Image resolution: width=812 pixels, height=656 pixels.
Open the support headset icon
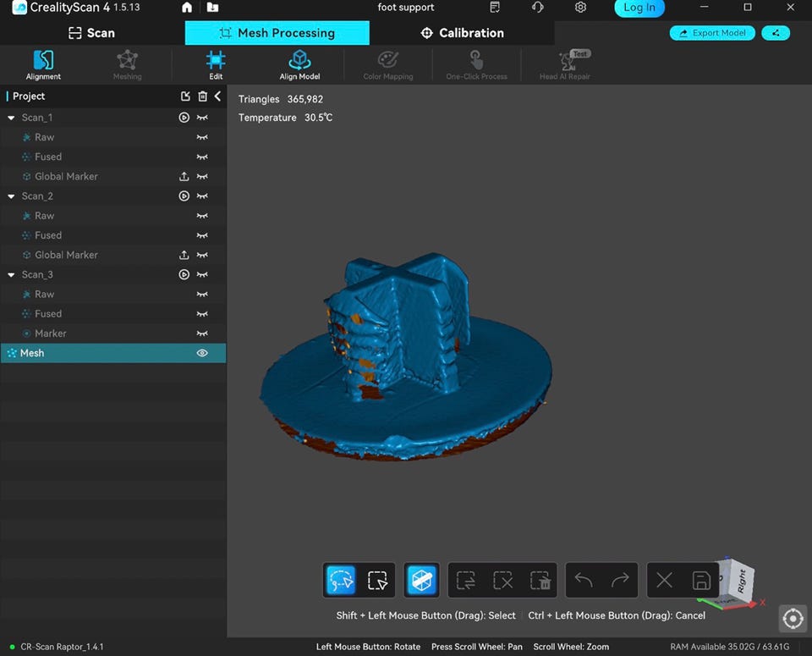coord(537,8)
